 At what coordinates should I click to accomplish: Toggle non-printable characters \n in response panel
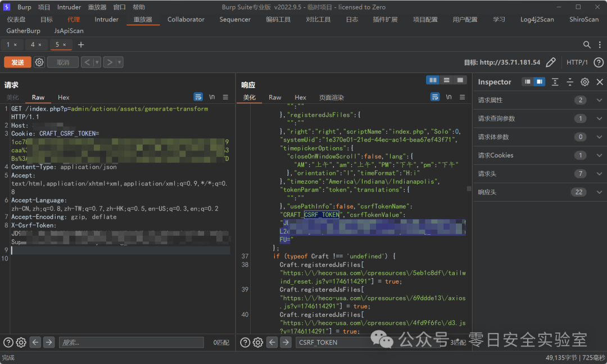coord(449,97)
